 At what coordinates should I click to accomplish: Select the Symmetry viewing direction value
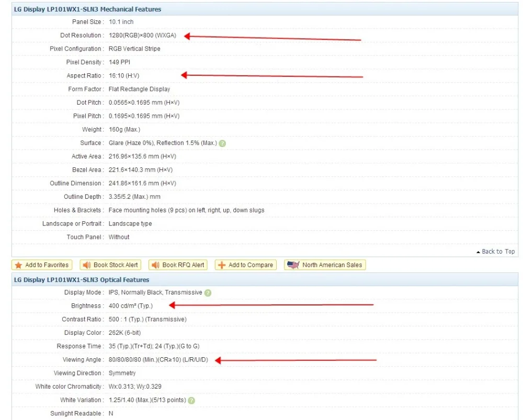(x=122, y=373)
